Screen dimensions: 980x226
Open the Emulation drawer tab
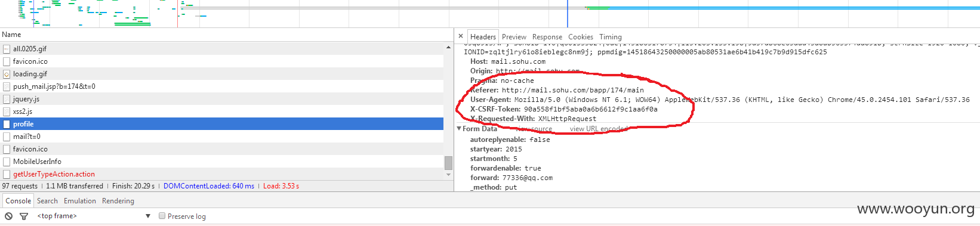click(x=80, y=201)
